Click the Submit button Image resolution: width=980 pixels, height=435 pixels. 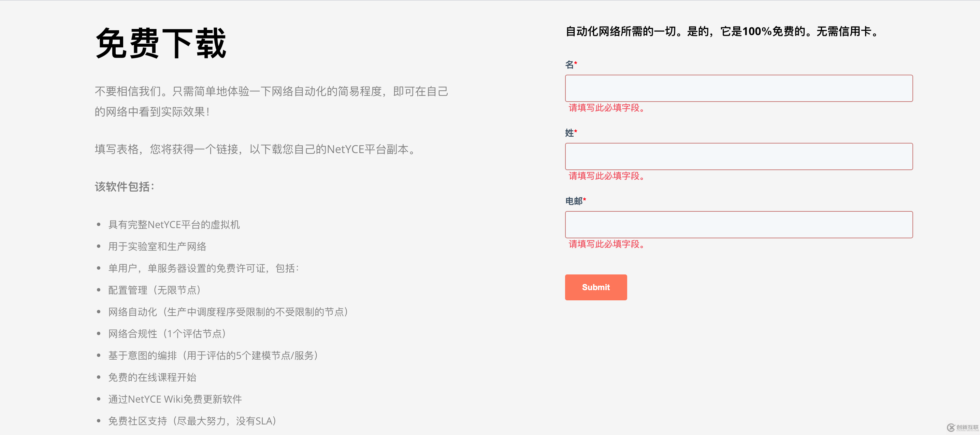coord(595,287)
